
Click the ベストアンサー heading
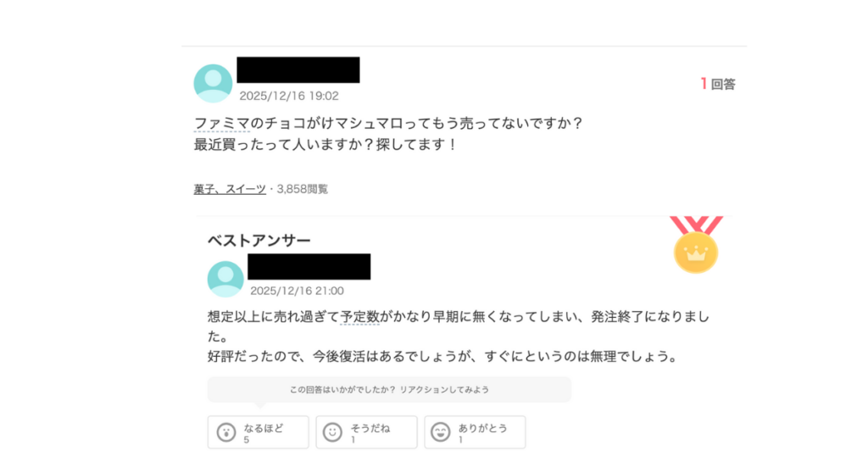pos(259,241)
